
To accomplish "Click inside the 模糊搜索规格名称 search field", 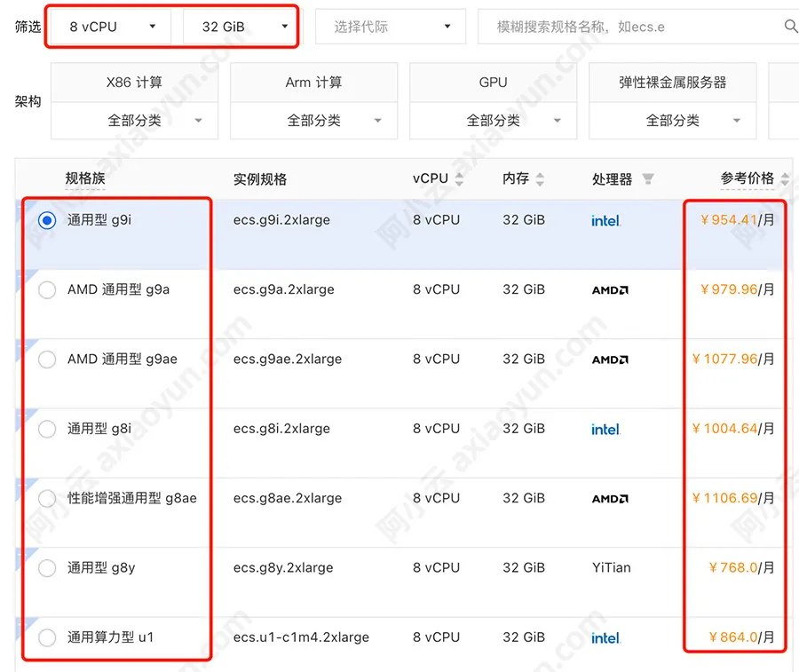I will (621, 27).
